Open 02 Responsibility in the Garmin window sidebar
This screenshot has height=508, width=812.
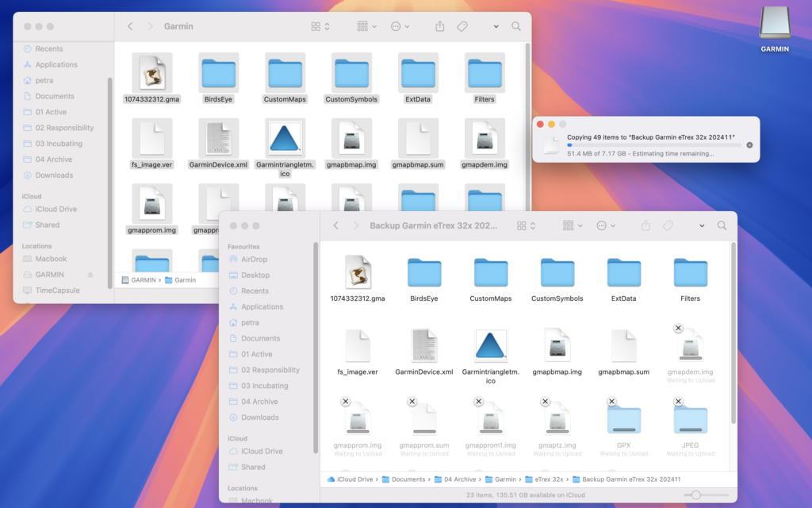click(64, 128)
